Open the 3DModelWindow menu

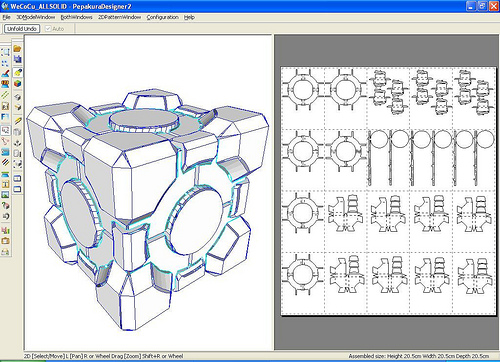click(35, 17)
